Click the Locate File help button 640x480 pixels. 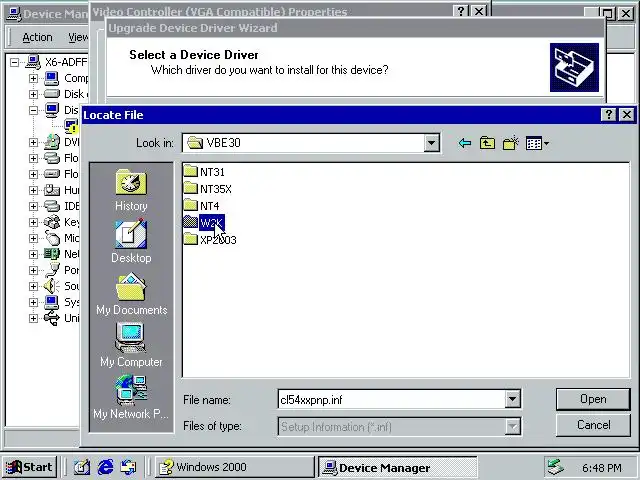tap(609, 115)
